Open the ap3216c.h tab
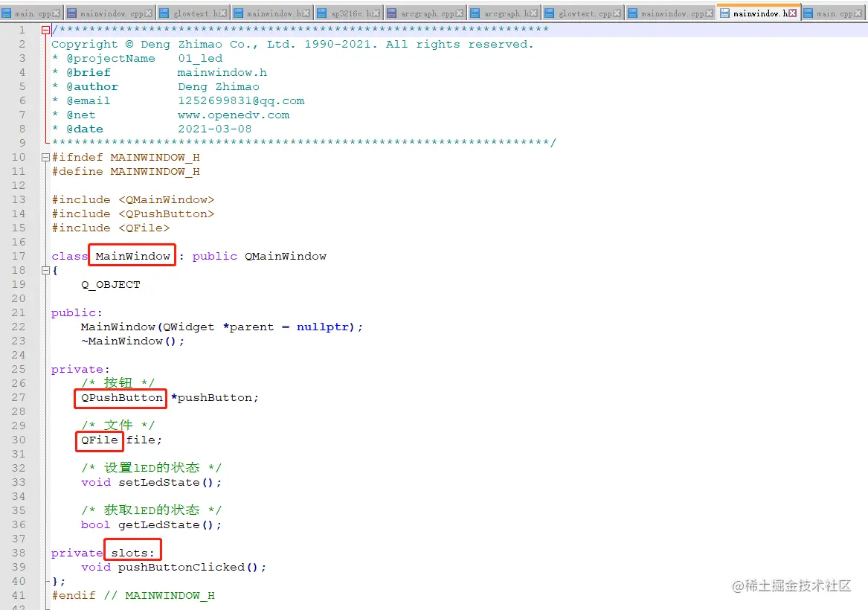 click(x=350, y=13)
